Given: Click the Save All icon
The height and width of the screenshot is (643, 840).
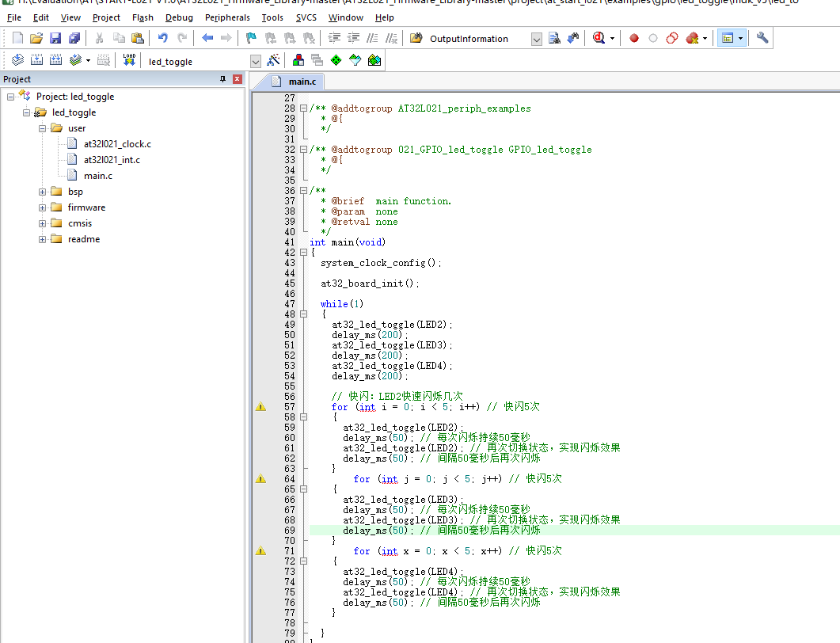Looking at the screenshot, I should (74, 38).
